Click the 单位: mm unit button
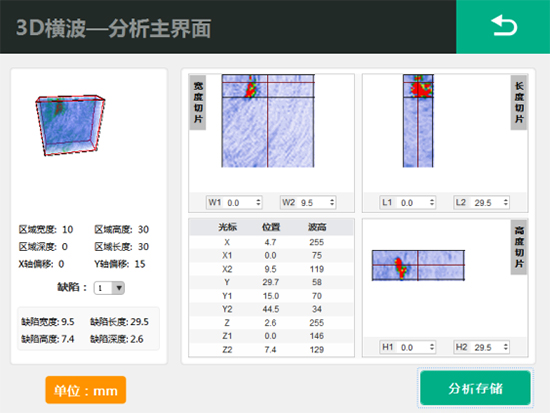 pyautogui.click(x=86, y=390)
